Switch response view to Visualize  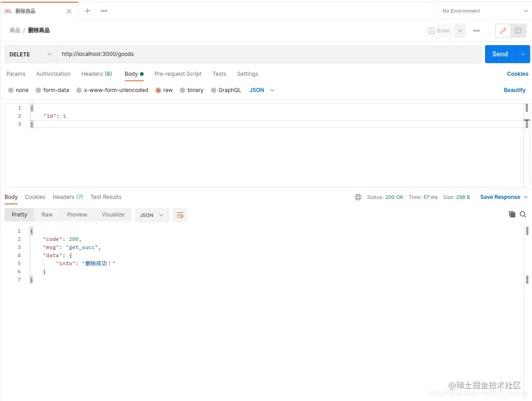click(113, 215)
